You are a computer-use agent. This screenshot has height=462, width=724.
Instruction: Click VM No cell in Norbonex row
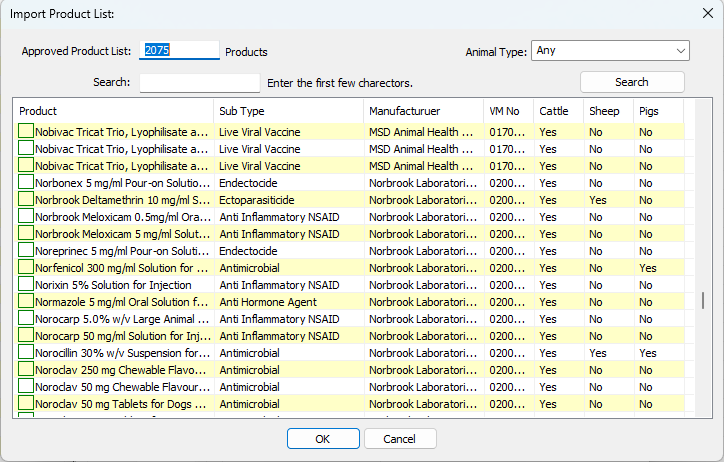click(507, 183)
